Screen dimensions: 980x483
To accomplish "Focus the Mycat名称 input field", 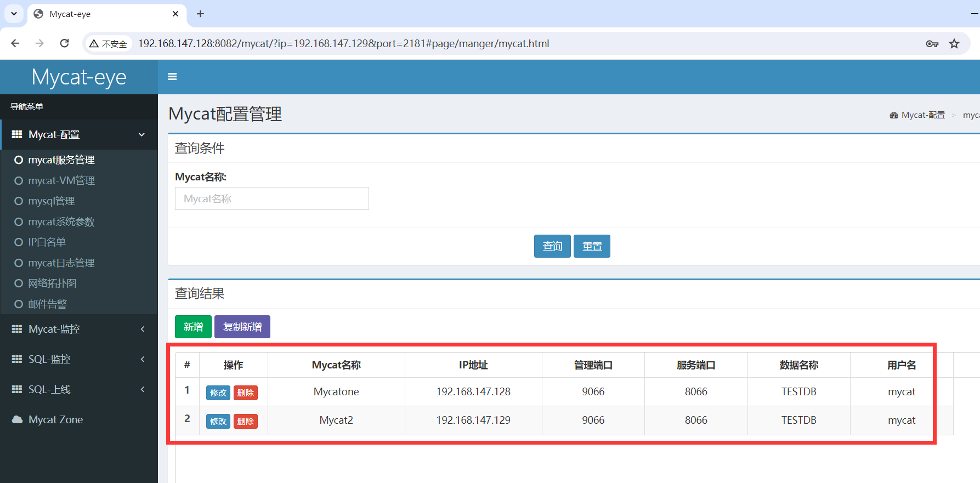I will (x=272, y=198).
